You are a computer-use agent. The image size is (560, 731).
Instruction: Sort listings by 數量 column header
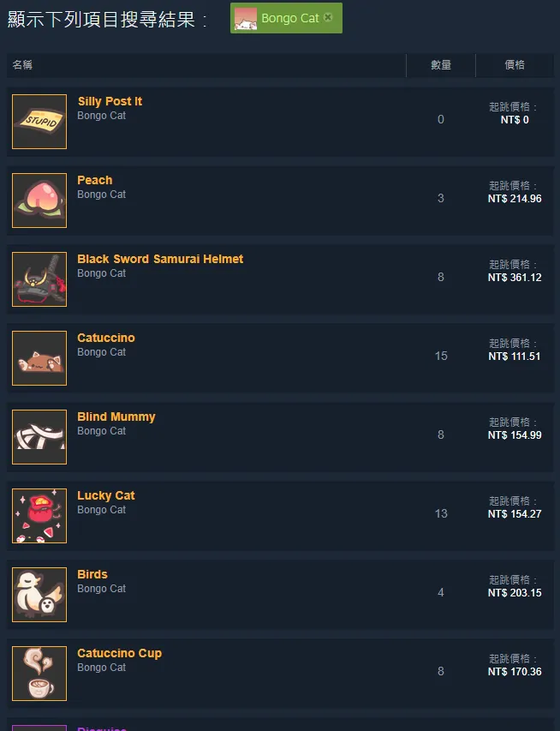click(x=441, y=65)
